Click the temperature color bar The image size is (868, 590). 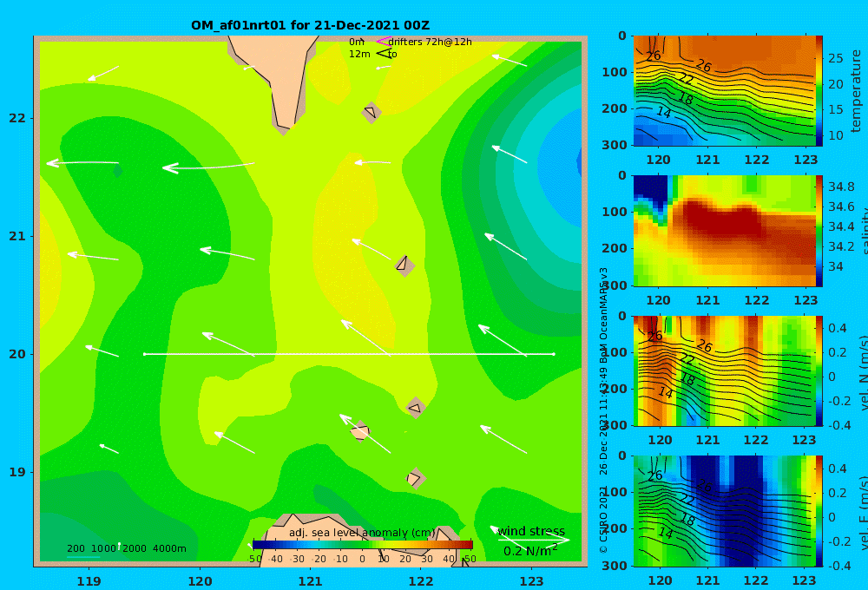[819, 91]
